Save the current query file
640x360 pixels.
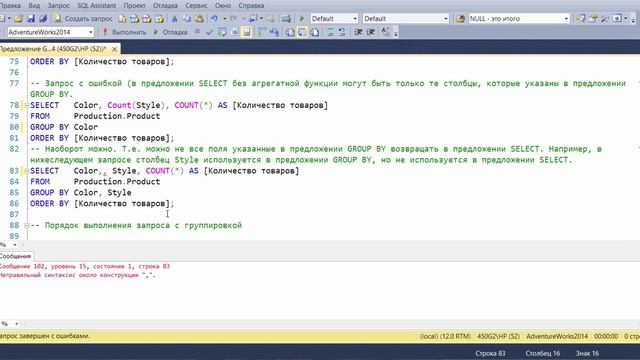[31, 19]
